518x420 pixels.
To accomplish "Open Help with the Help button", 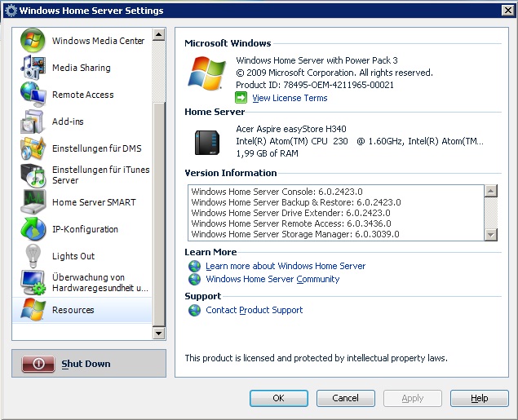I will 480,398.
